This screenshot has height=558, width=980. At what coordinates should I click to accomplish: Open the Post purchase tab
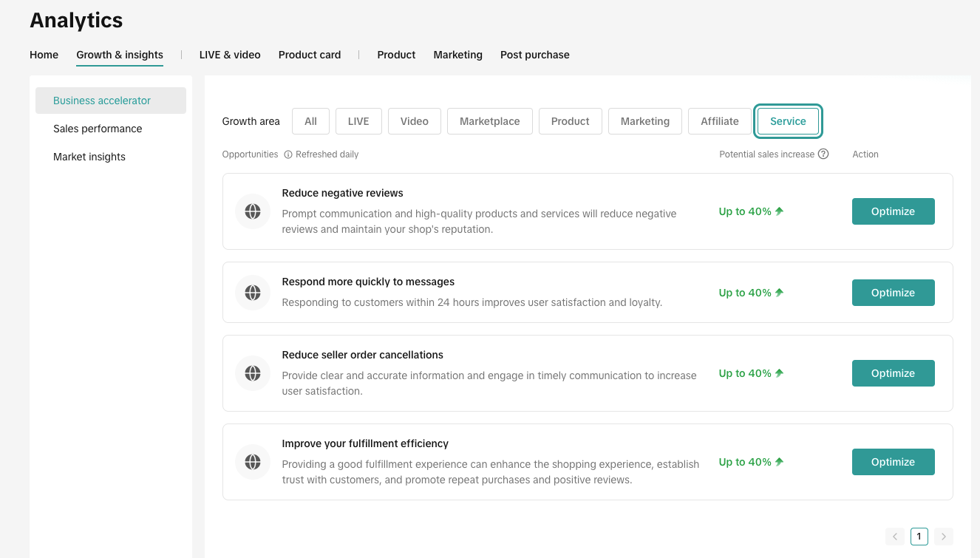click(x=534, y=55)
